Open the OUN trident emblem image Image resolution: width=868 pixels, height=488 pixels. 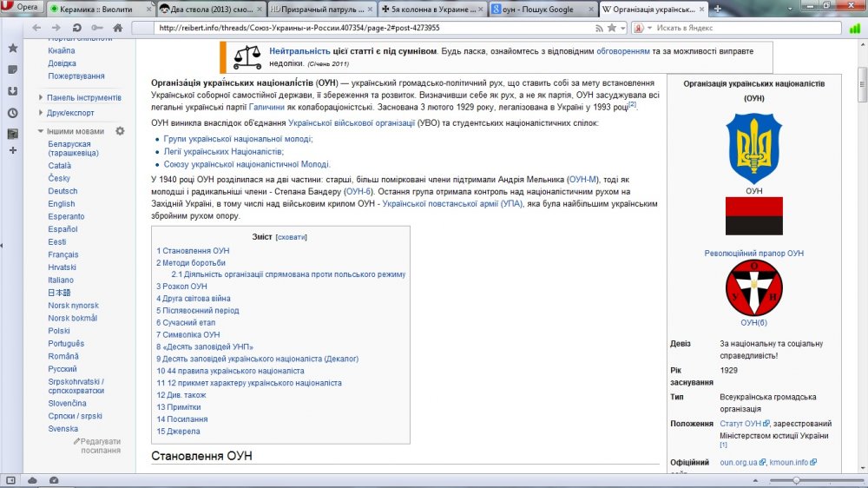[753, 148]
